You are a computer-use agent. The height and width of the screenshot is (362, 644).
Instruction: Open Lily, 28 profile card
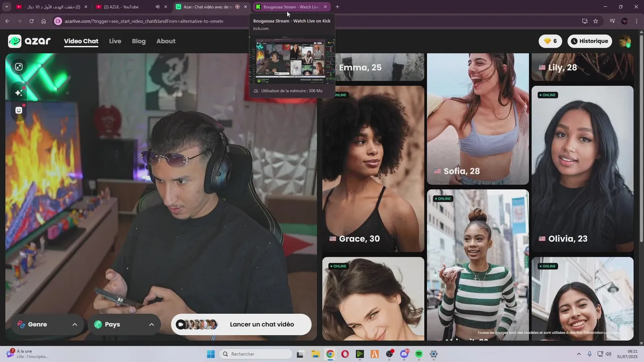pos(583,67)
